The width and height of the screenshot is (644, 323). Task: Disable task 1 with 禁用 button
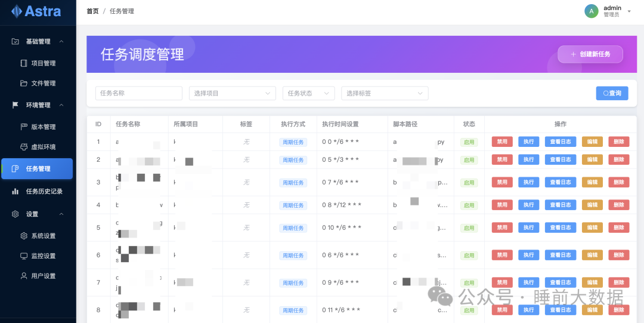pos(502,141)
